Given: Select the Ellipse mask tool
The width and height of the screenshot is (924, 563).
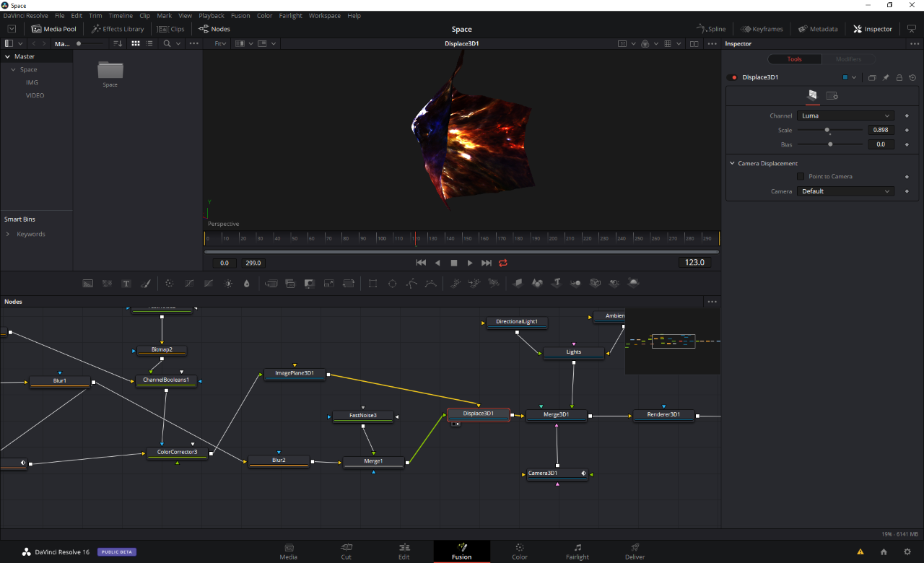Looking at the screenshot, I should (392, 284).
